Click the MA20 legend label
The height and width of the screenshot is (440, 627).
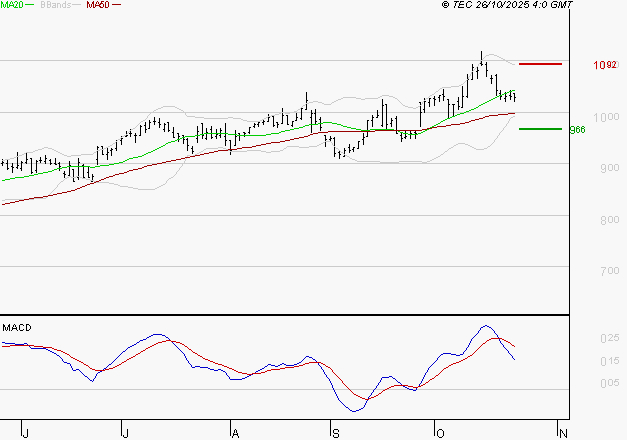pyautogui.click(x=12, y=5)
